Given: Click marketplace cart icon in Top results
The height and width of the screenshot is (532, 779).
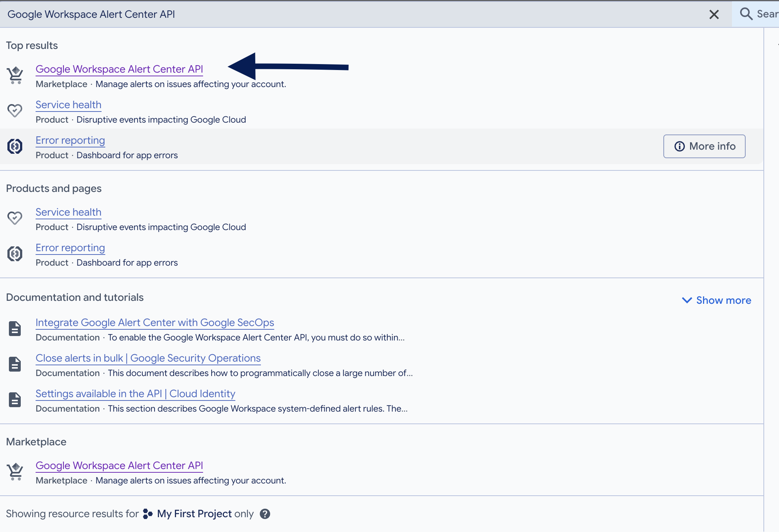Looking at the screenshot, I should 15,76.
